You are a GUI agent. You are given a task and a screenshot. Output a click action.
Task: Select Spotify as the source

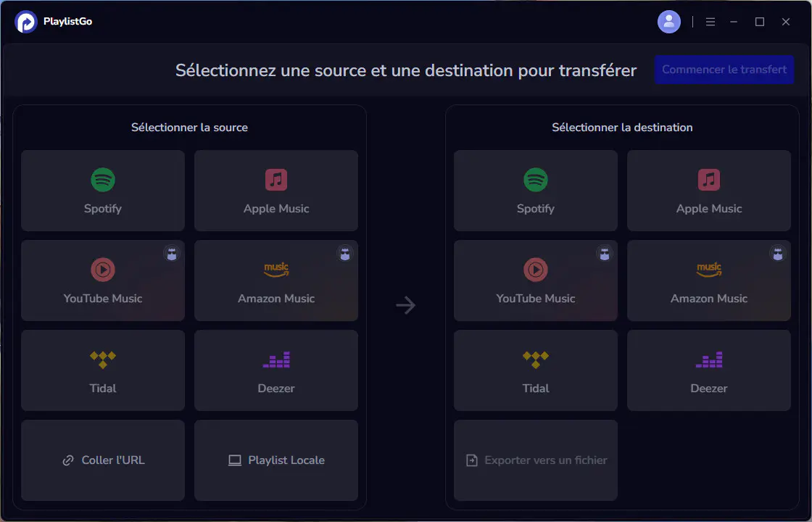(102, 191)
